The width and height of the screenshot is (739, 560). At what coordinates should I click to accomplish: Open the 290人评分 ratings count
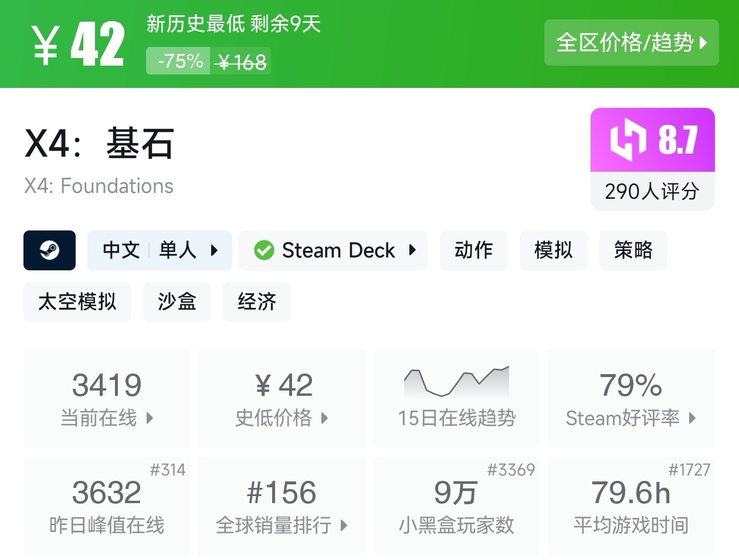pos(652,191)
